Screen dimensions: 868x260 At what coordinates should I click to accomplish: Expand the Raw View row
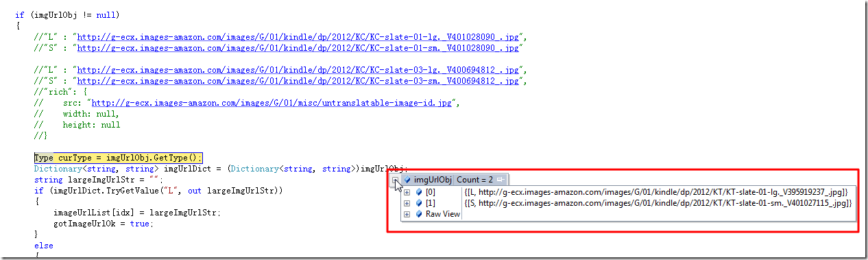pyautogui.click(x=407, y=214)
